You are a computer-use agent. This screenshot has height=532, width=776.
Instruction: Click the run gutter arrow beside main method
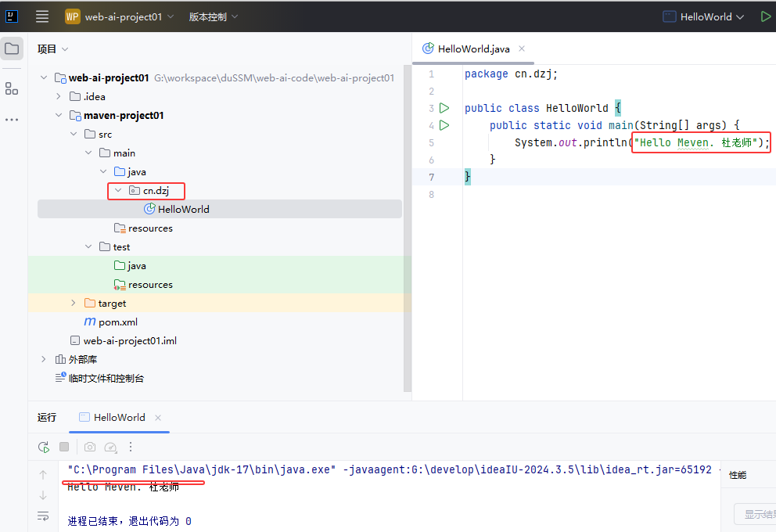(x=444, y=125)
